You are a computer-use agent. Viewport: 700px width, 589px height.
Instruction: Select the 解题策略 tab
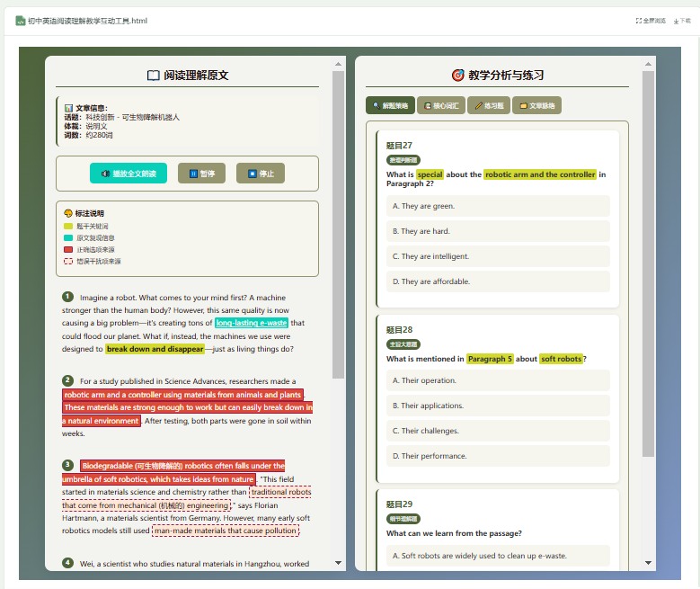[x=390, y=105]
